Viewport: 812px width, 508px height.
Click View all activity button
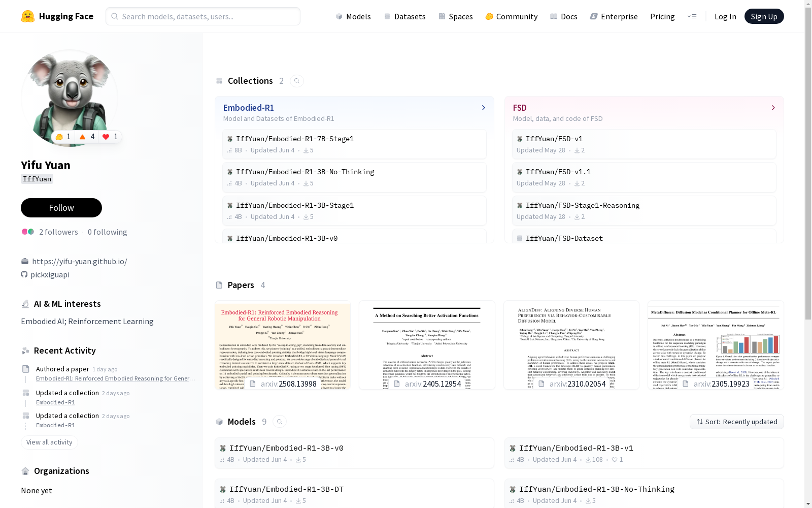(x=49, y=442)
